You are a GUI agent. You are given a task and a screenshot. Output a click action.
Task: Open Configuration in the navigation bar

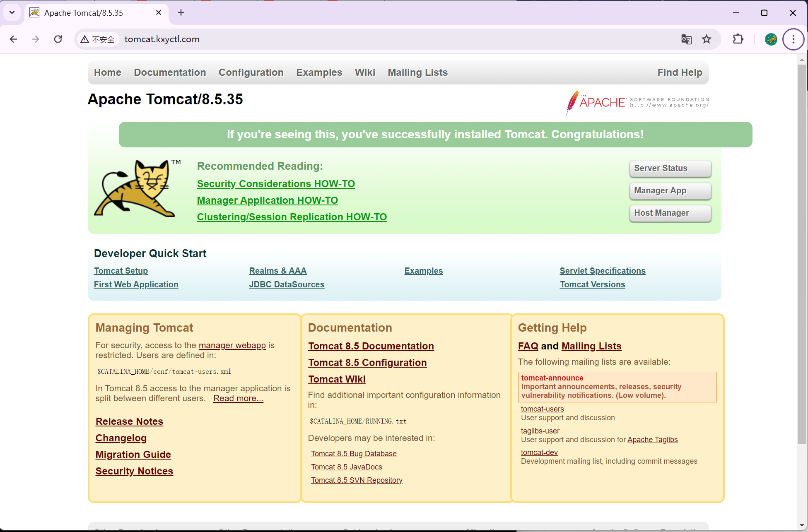pos(251,72)
